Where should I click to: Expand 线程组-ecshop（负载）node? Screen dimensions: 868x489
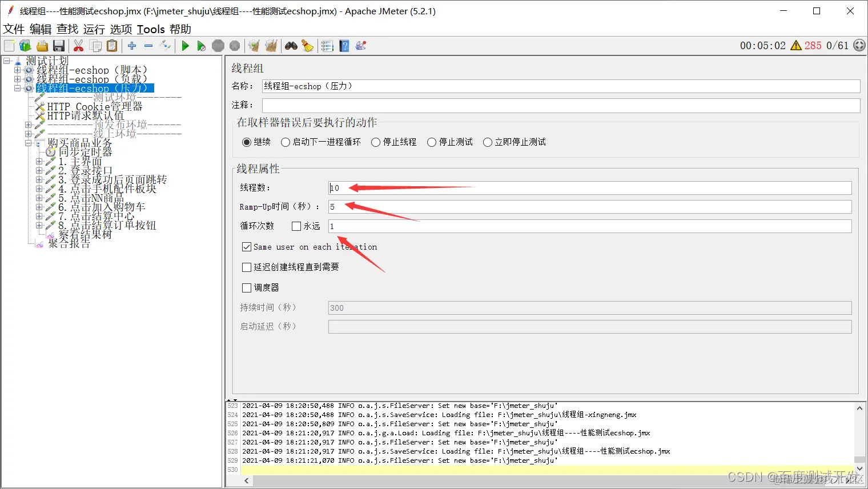(17, 79)
